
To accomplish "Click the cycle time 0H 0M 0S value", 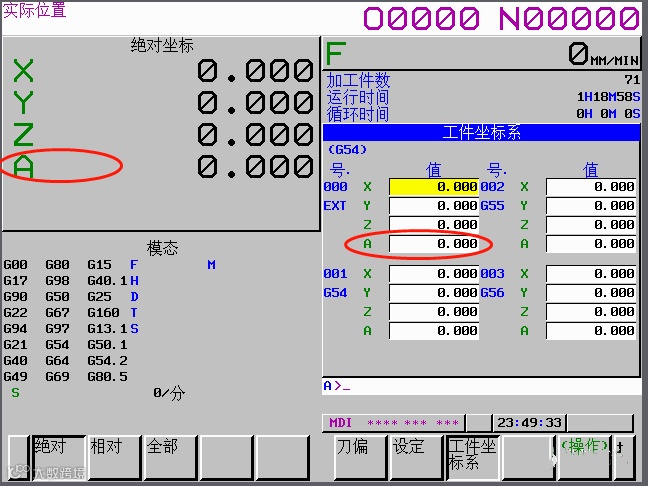I will point(609,113).
